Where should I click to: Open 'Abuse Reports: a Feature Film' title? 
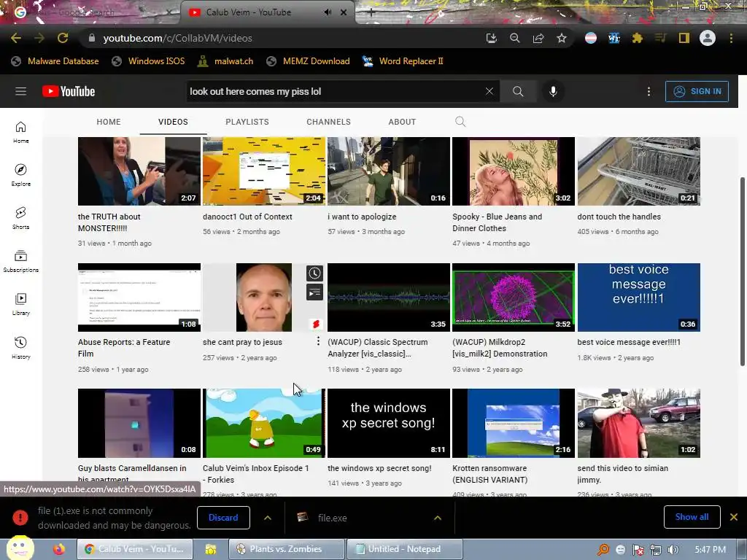pos(124,348)
